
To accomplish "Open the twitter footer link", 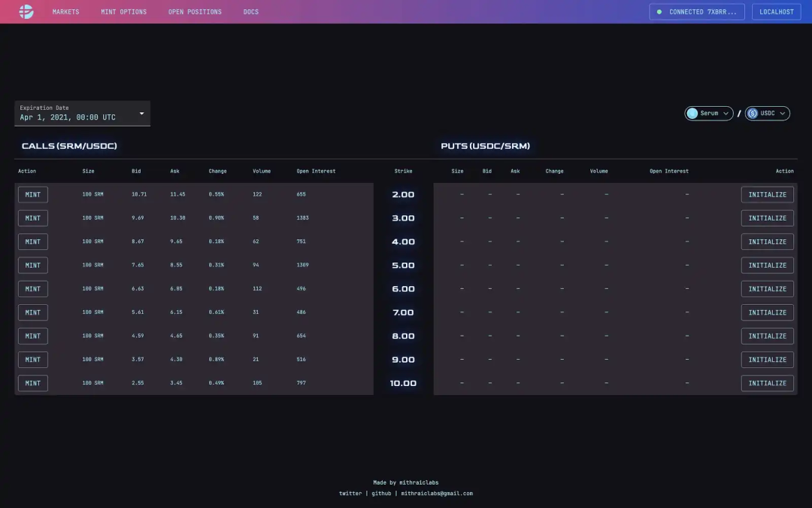I will click(x=350, y=493).
